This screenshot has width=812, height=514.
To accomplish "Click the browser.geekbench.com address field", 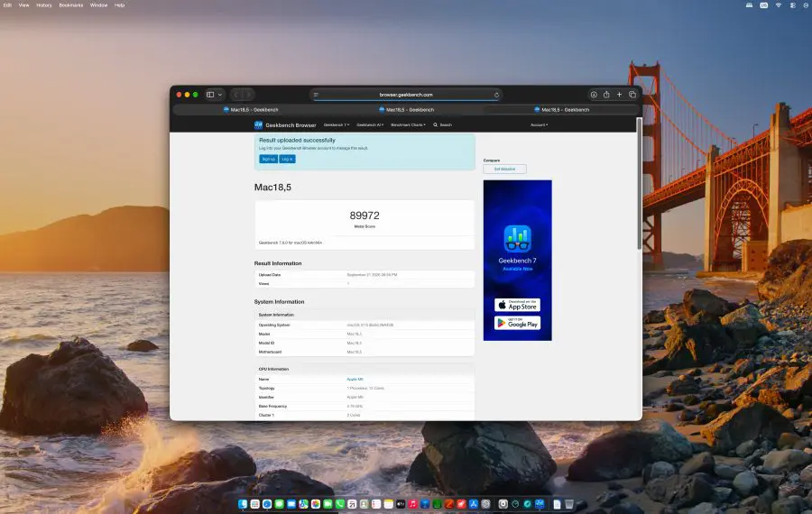I will pos(406,95).
